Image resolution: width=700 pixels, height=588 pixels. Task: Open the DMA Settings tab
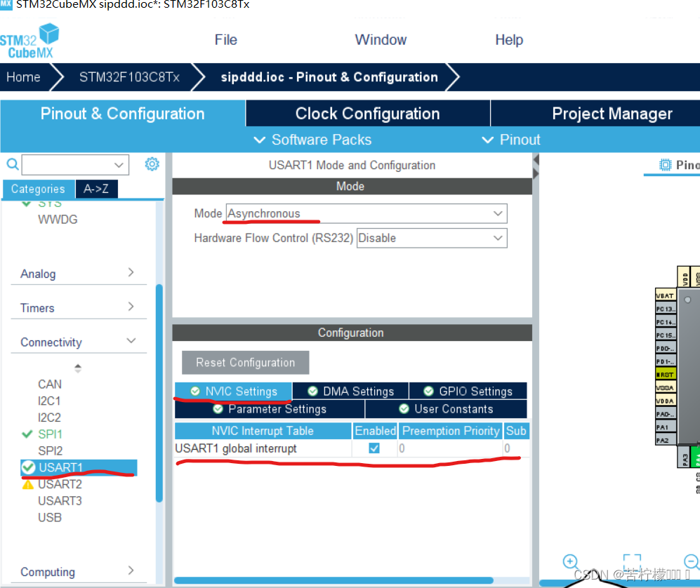[350, 392]
